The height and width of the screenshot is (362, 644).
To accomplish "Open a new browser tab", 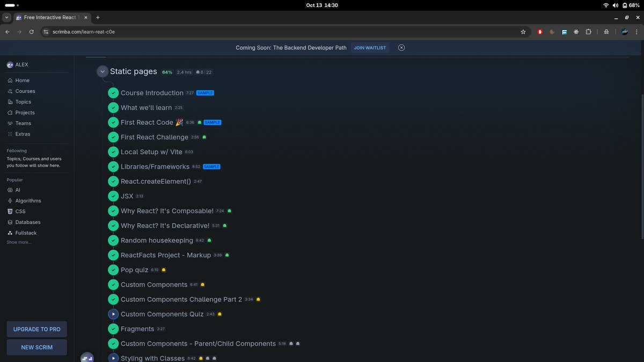I will pos(98,17).
